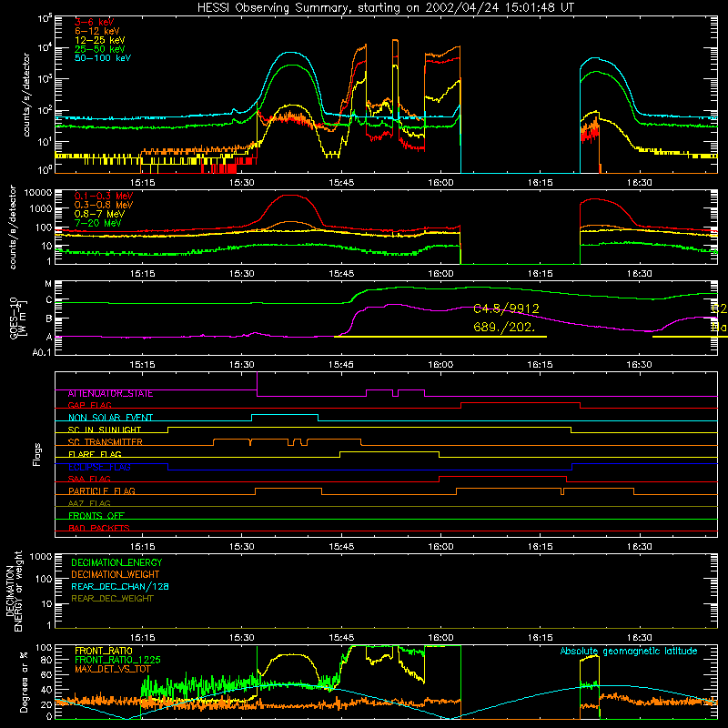Click the MAX_DET_VS_TOT legend label
This screenshot has height=728, width=728.
click(113, 669)
